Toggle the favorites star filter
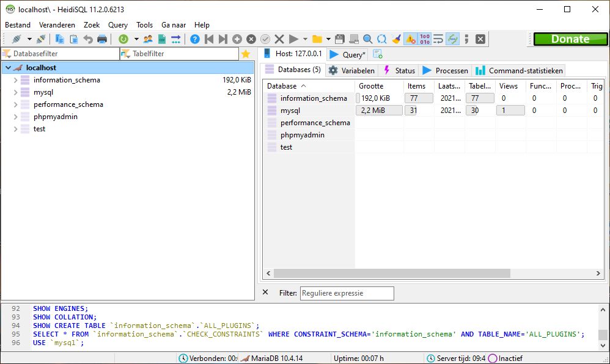610x364 pixels. pyautogui.click(x=246, y=54)
